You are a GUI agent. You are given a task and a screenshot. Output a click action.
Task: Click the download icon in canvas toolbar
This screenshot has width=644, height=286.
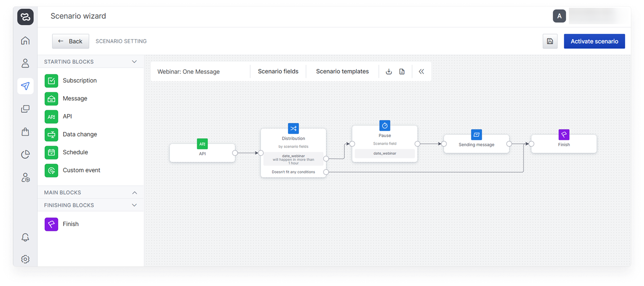point(388,72)
